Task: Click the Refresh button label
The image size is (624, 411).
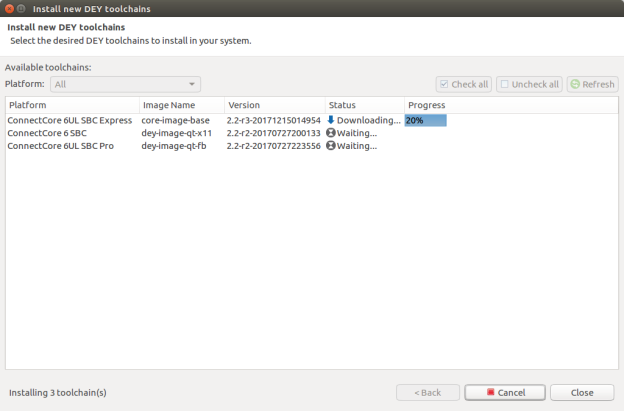Action: 598,84
